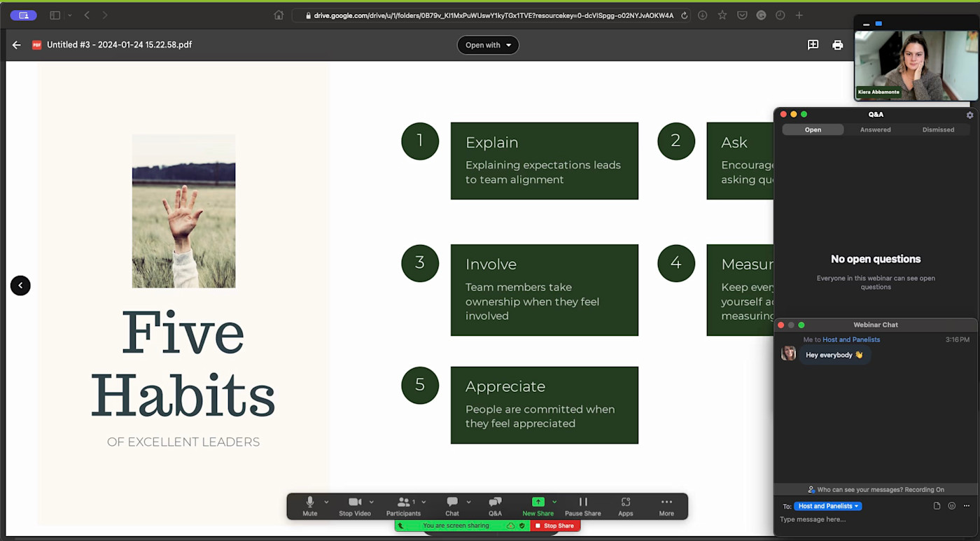Toggle the browser sidebar icon
The width and height of the screenshot is (980, 541).
point(55,15)
